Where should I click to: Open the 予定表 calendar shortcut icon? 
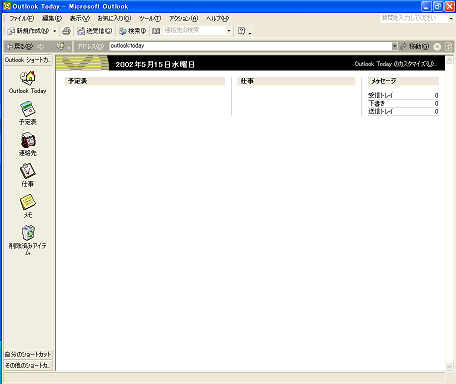point(28,109)
